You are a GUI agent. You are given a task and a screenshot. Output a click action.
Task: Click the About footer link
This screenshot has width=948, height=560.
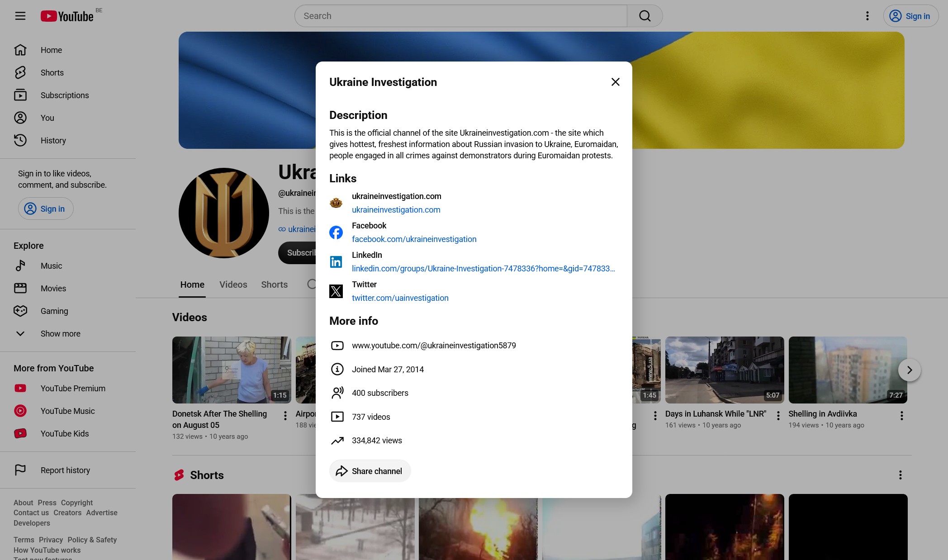(x=23, y=503)
